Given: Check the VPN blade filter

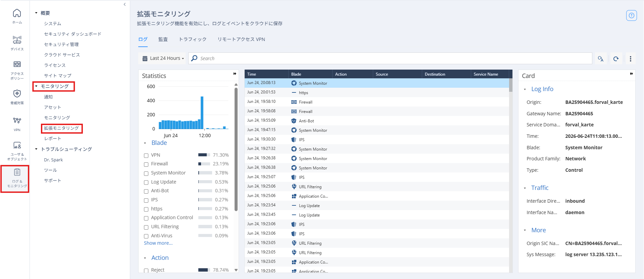Looking at the screenshot, I should 146,155.
